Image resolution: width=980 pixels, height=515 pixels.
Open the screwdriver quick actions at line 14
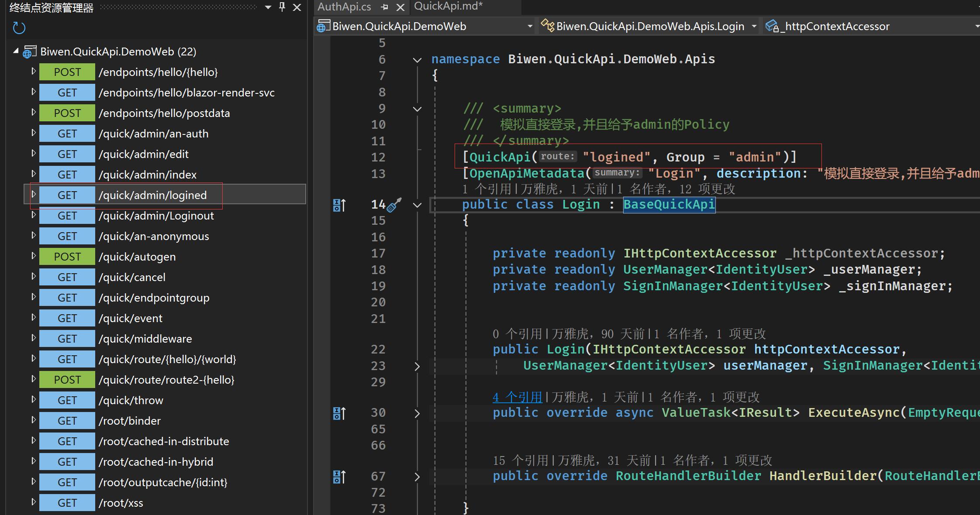click(394, 205)
